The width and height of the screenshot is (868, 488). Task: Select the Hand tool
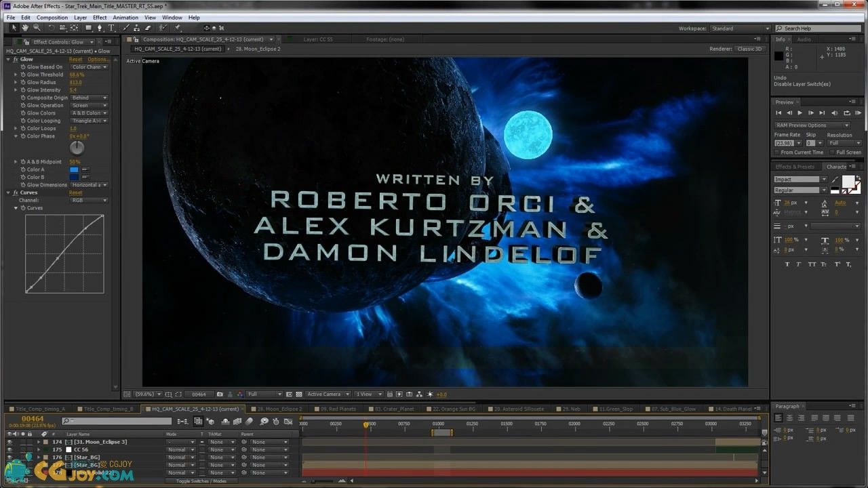click(25, 28)
